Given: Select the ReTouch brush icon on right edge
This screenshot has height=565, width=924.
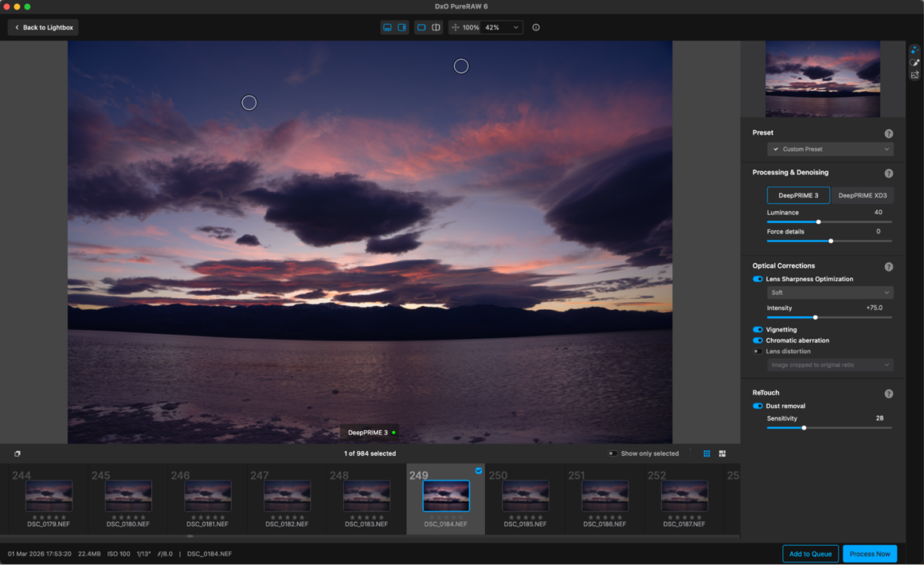Looking at the screenshot, I should [x=914, y=62].
